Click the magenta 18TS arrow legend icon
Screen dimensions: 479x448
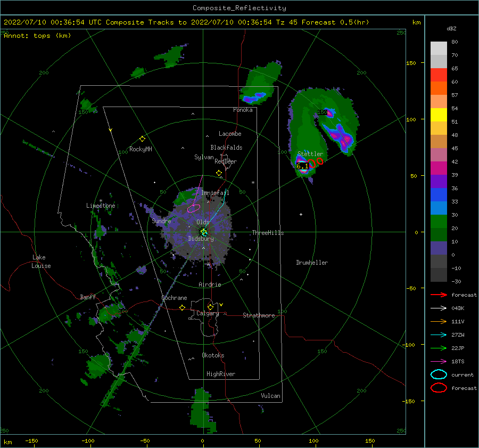[x=439, y=362]
